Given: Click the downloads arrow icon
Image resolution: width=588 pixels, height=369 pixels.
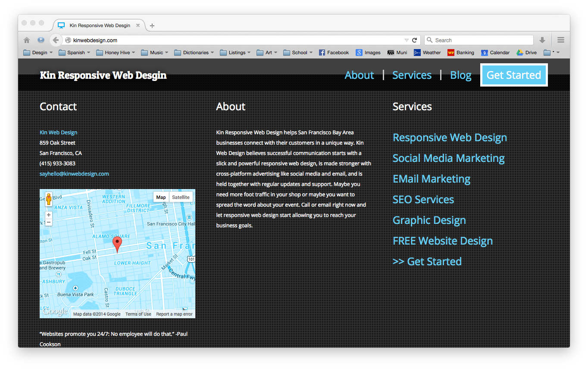Looking at the screenshot, I should [542, 40].
